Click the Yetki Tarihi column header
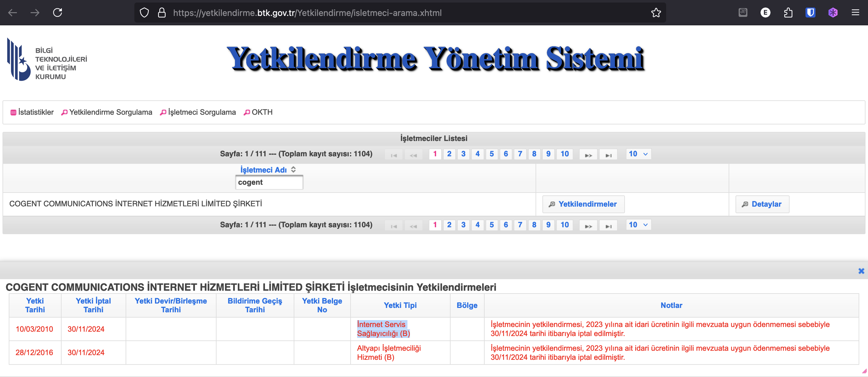This screenshot has height=377, width=868. pyautogui.click(x=35, y=305)
